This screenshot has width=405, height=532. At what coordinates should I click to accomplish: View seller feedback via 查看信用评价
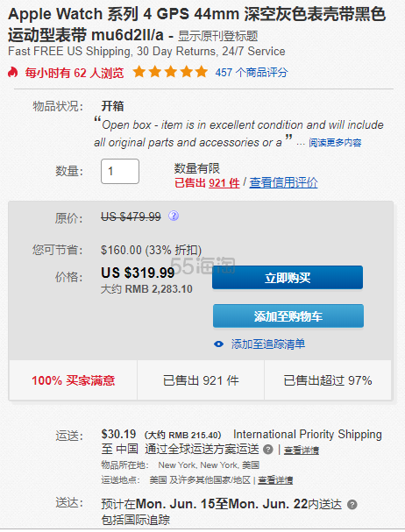coord(283,183)
